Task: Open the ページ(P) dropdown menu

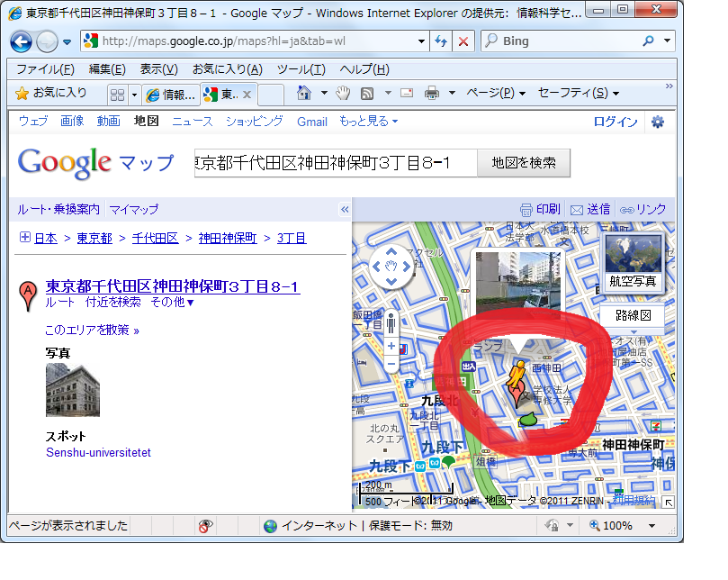Action: click(496, 93)
